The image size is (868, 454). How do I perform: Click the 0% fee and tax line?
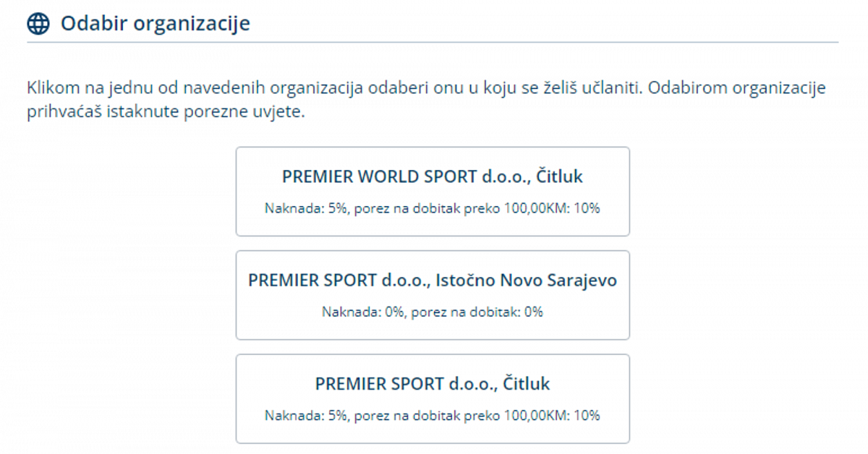point(433,312)
